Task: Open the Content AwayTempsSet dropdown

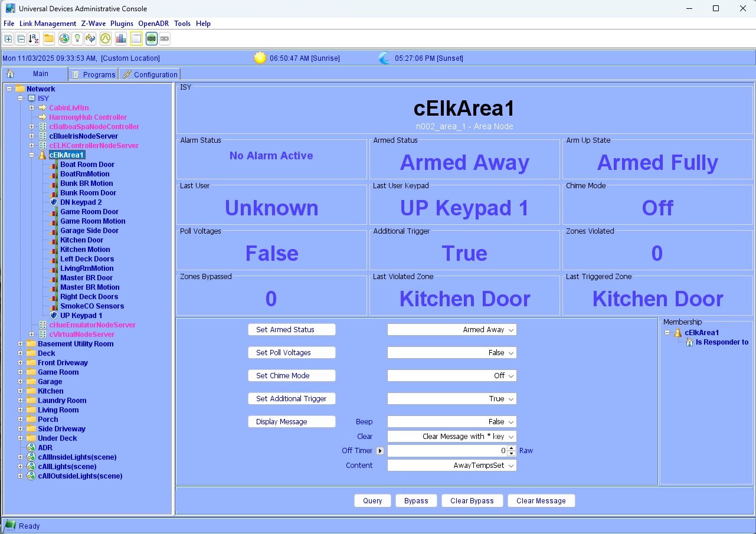Action: click(452, 466)
